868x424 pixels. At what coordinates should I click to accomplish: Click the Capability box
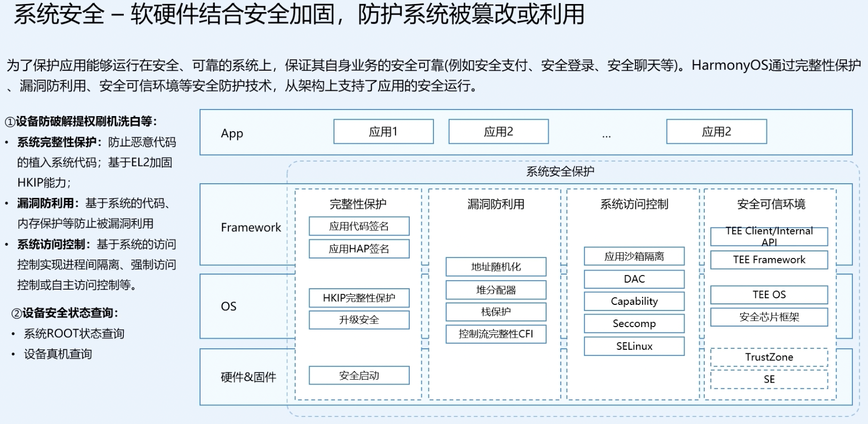tap(635, 301)
